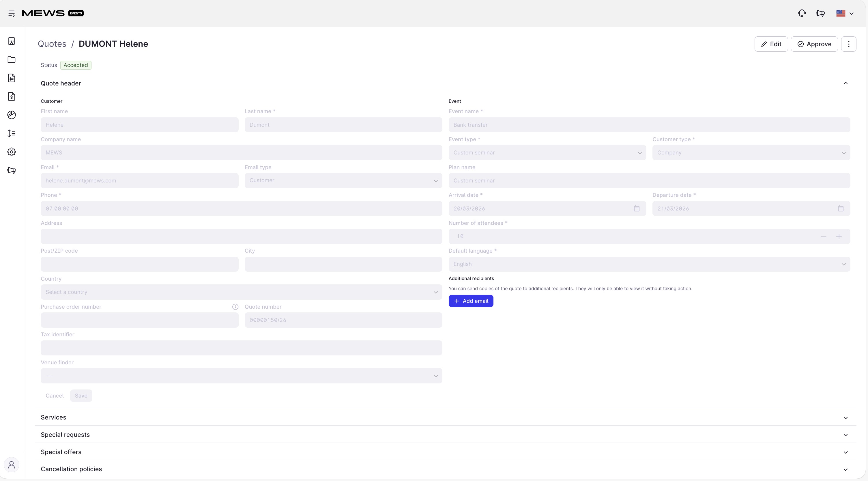Open the Email type dropdown

click(343, 181)
